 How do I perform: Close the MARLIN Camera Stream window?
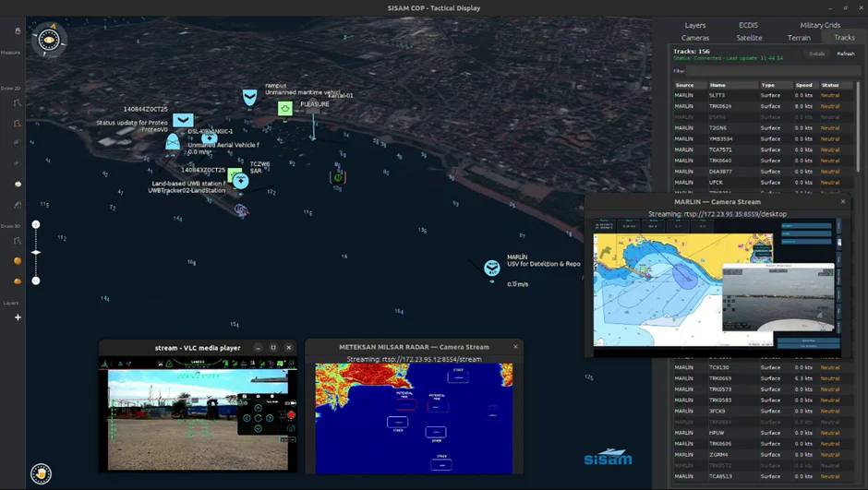tap(843, 202)
